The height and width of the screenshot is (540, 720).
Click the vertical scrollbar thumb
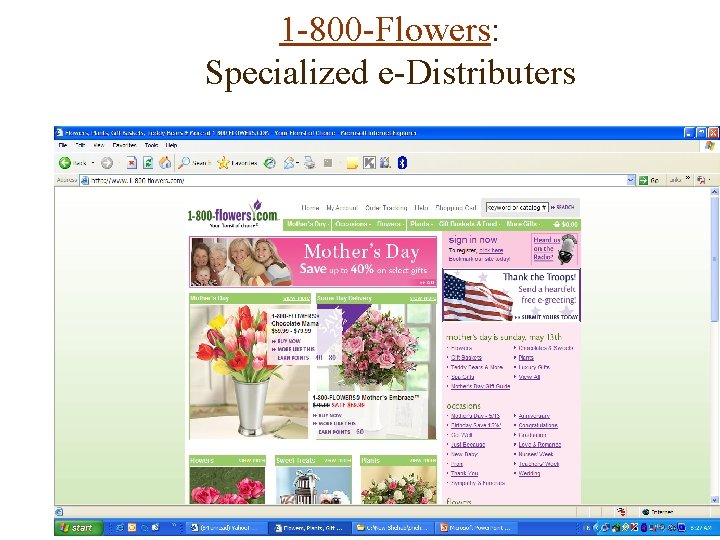coord(714,259)
